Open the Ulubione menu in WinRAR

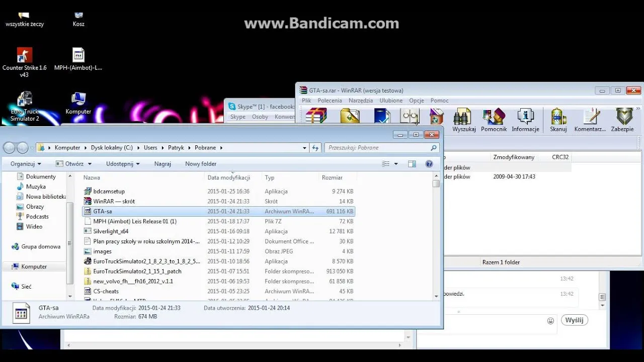[391, 101]
